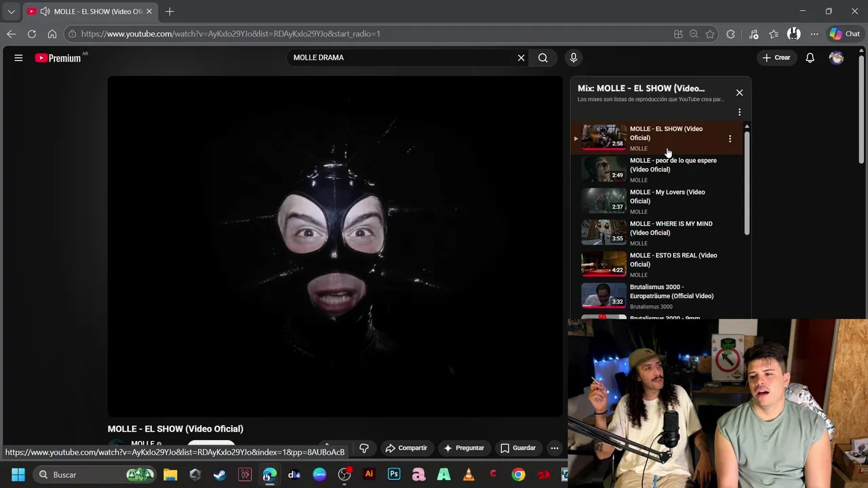
Task: Play MOLLE - peor de lo que espere
Action: 673,165
